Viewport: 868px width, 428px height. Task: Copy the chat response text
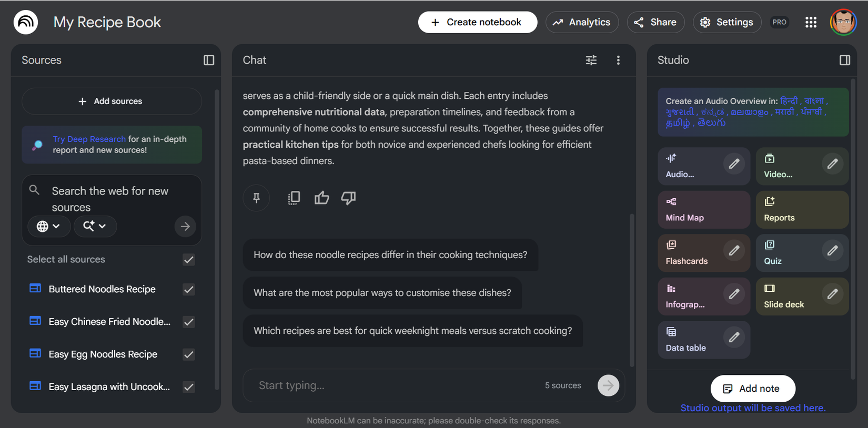[294, 198]
